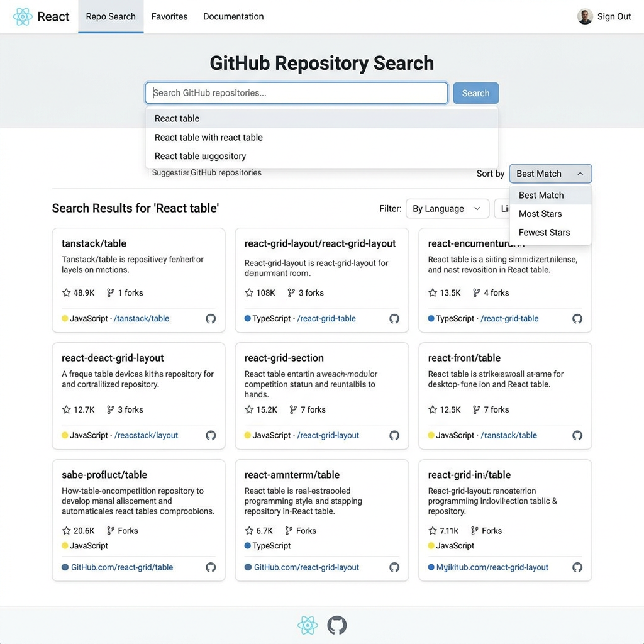Open GitHub icon on tanstack/table card
This screenshot has height=644, width=644.
coord(211,319)
